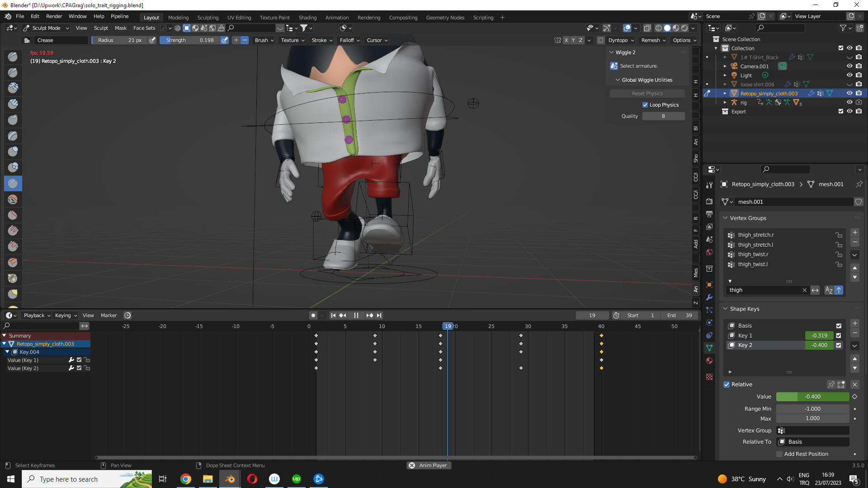Toggle X symmetry in sculpt header
The height and width of the screenshot is (488, 868).
[x=566, y=40]
